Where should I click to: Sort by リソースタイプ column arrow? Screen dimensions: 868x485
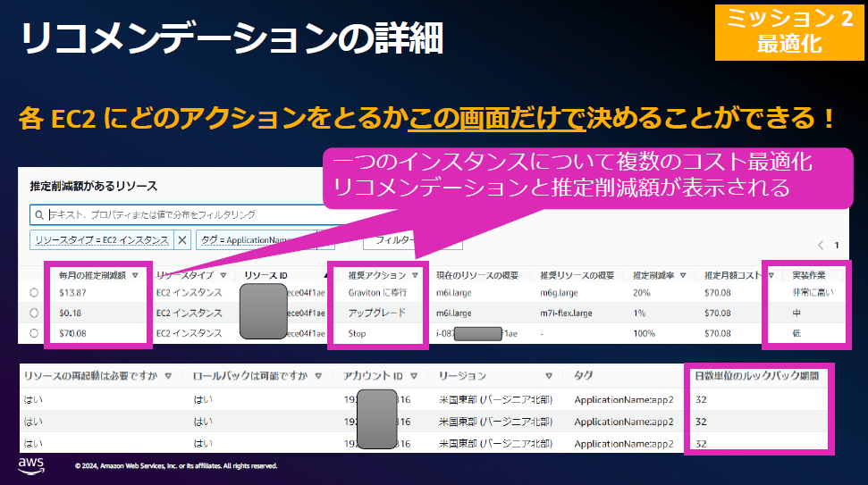223,275
